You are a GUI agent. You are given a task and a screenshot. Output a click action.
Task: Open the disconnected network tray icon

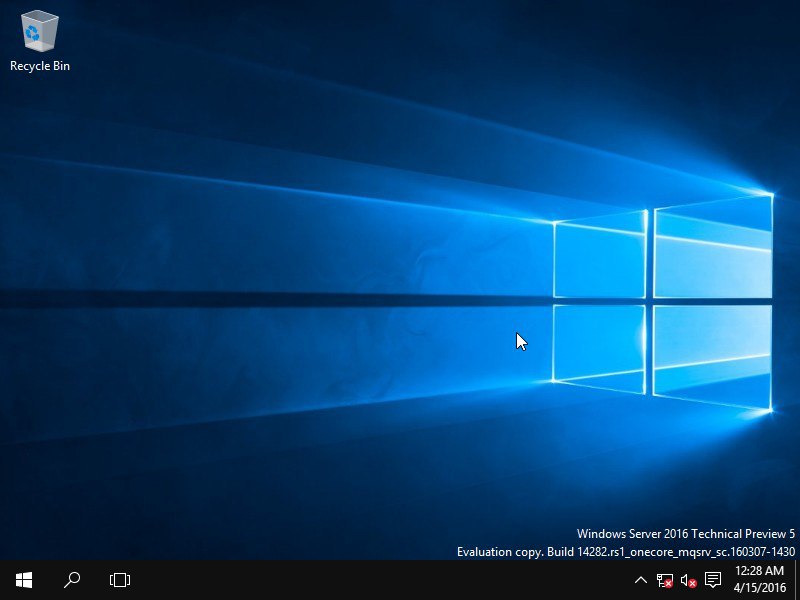pyautogui.click(x=664, y=580)
